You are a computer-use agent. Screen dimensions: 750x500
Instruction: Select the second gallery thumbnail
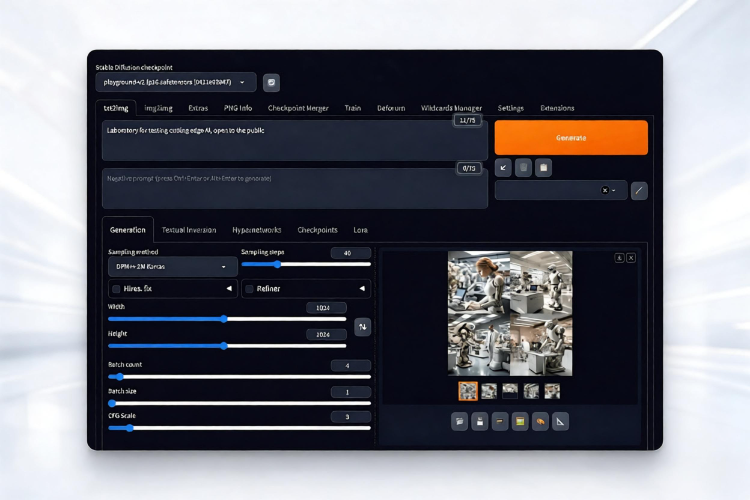tap(489, 391)
